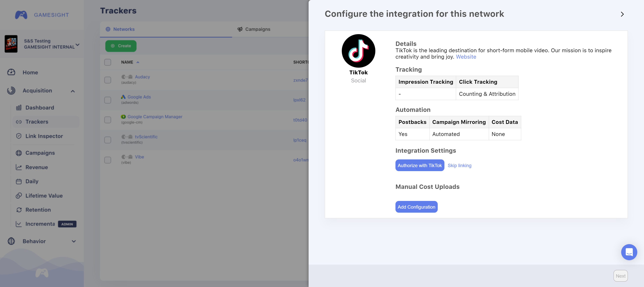Click the Vibe network icon

coord(127,157)
